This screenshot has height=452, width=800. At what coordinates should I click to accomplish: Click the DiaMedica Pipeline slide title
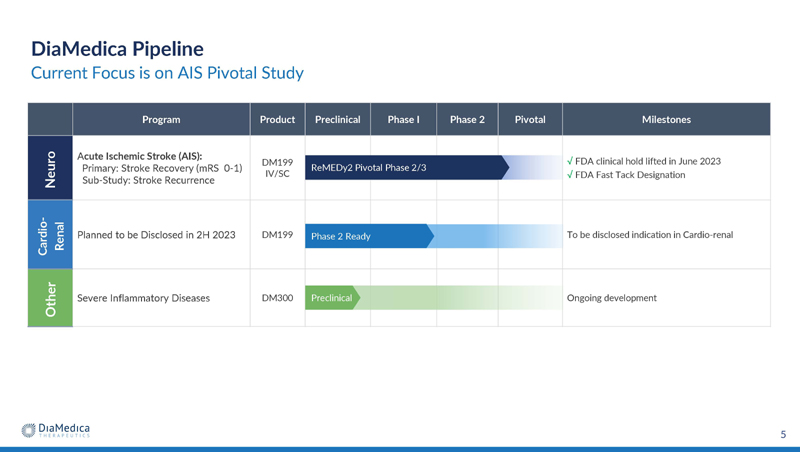(117, 49)
